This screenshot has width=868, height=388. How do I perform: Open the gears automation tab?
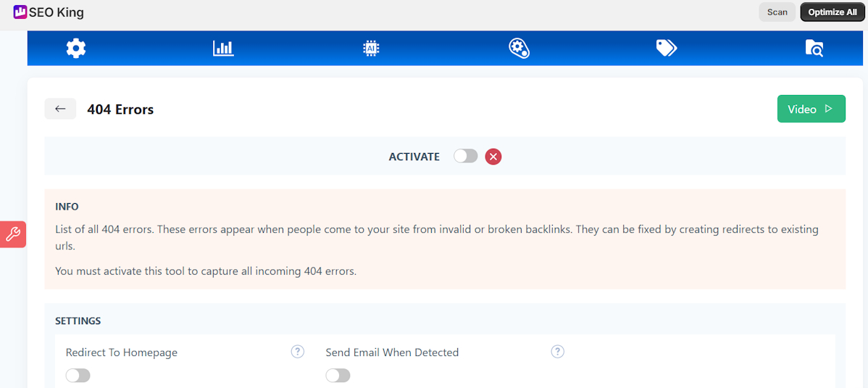tap(519, 49)
